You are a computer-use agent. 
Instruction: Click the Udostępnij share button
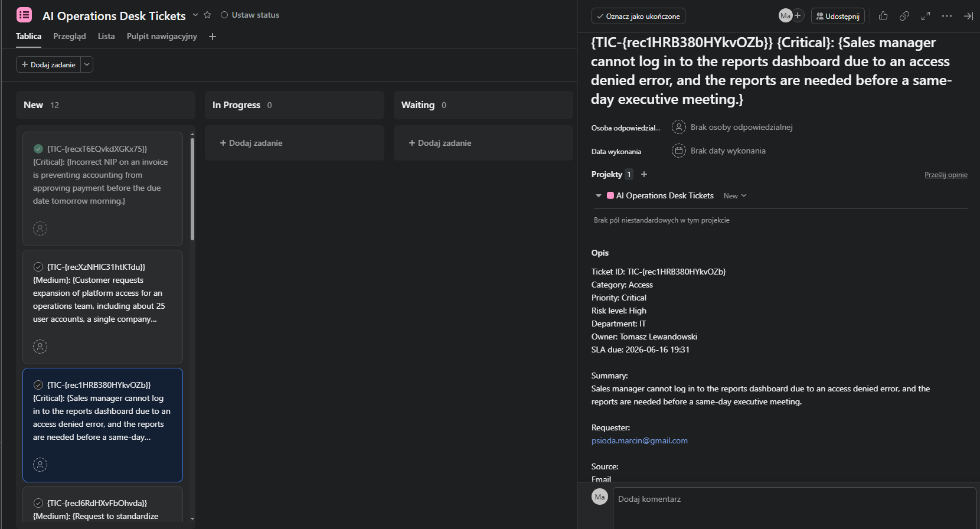pyautogui.click(x=838, y=16)
